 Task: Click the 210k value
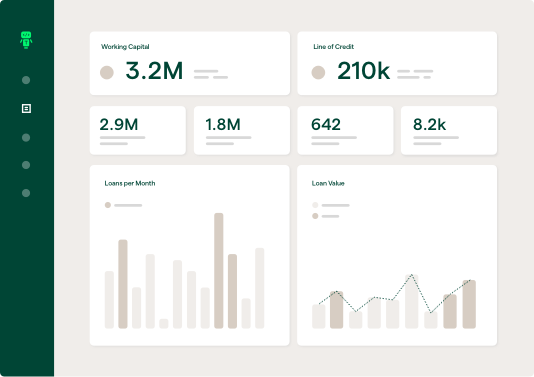click(363, 71)
